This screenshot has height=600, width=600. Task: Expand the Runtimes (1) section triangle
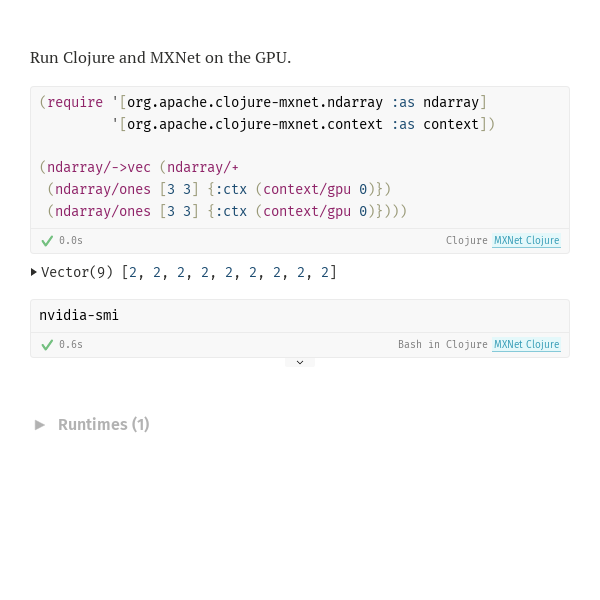pos(40,425)
